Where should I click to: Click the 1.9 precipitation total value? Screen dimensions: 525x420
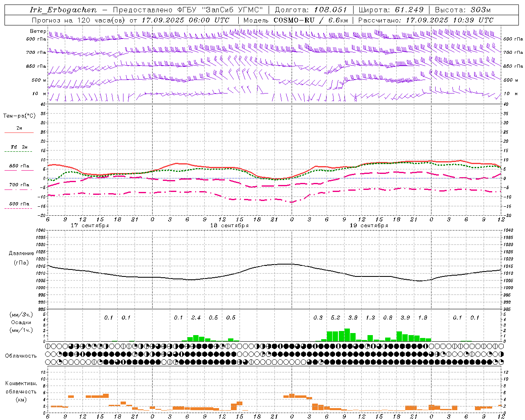coord(422,317)
